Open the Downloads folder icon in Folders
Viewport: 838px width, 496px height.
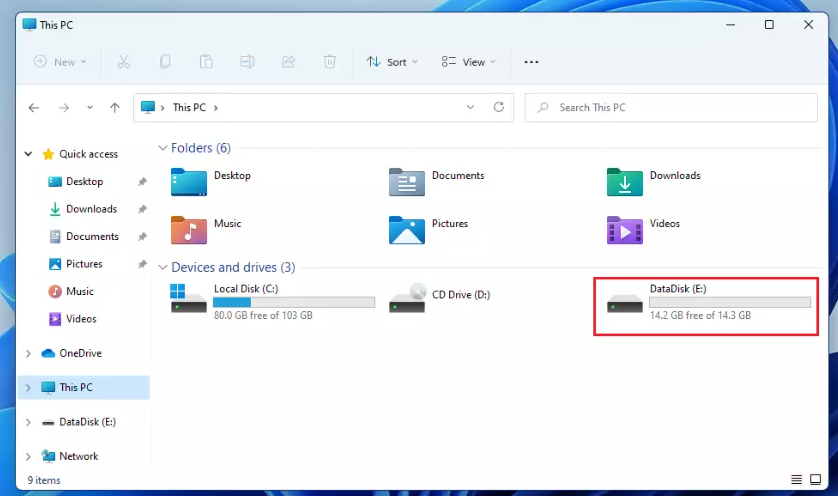(625, 182)
